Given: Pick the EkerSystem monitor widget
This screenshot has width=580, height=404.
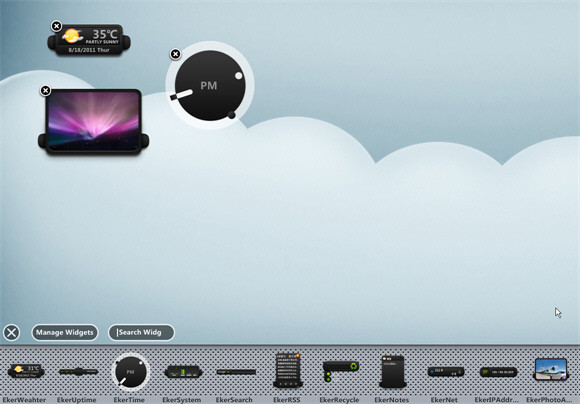Looking at the screenshot, I should [x=183, y=371].
